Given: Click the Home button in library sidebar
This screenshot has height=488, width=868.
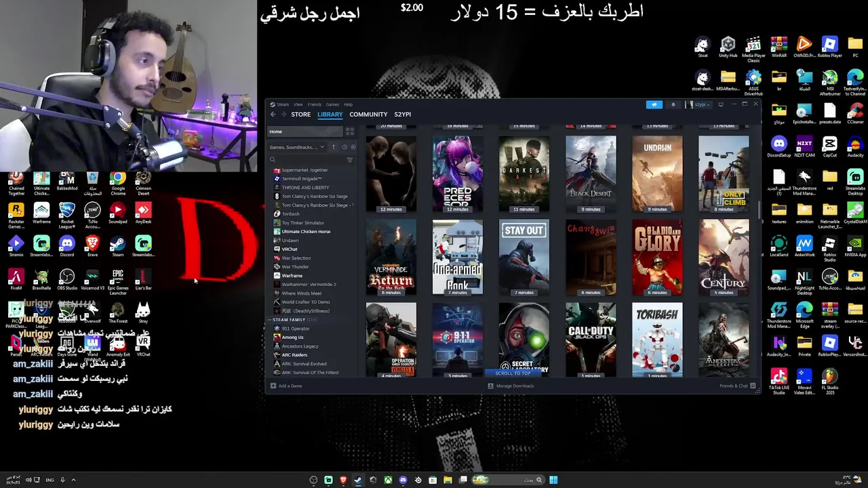Looking at the screenshot, I should pyautogui.click(x=305, y=131).
